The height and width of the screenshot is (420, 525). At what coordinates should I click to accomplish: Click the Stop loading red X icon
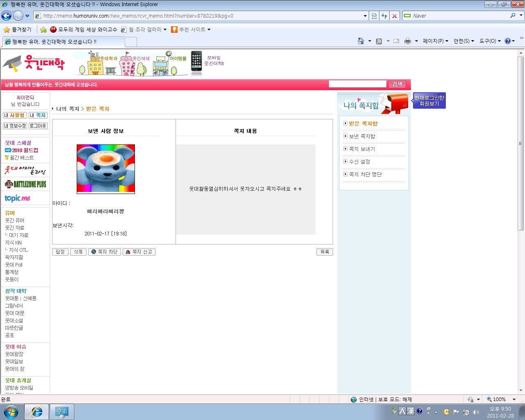coord(395,16)
